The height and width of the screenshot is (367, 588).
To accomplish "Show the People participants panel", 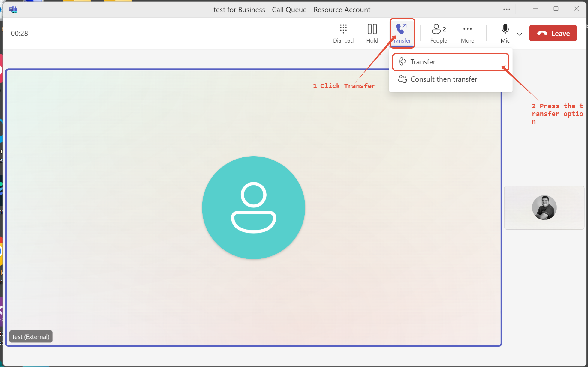I will pos(438,33).
